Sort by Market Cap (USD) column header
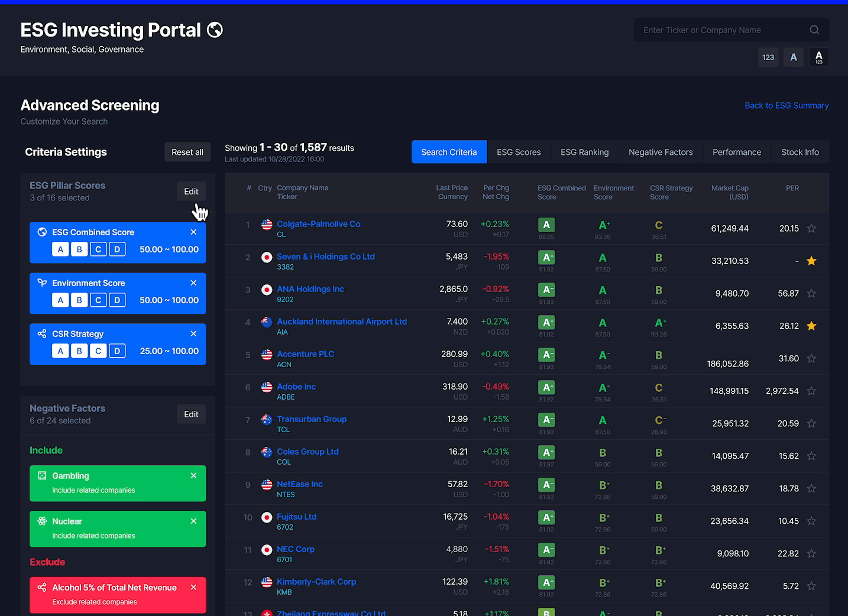848x616 pixels. [730, 192]
